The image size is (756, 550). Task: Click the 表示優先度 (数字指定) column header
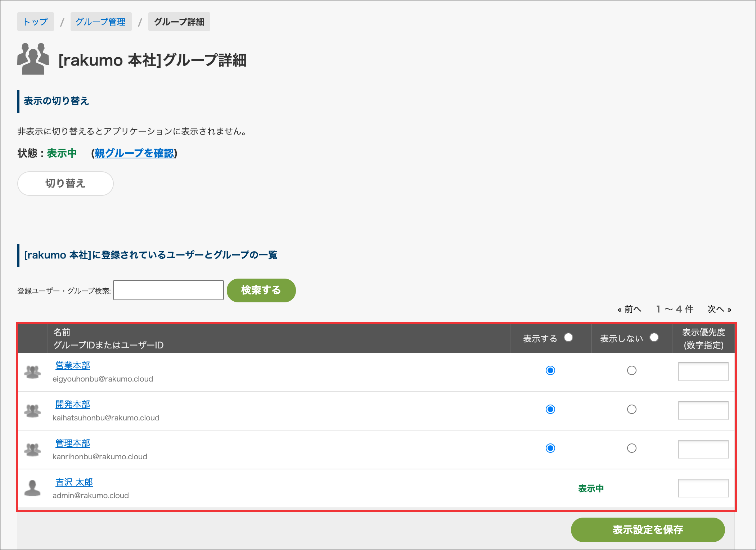(704, 339)
